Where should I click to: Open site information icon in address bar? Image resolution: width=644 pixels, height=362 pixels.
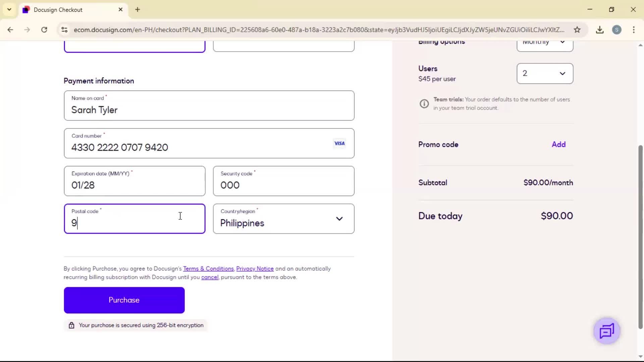click(x=64, y=29)
